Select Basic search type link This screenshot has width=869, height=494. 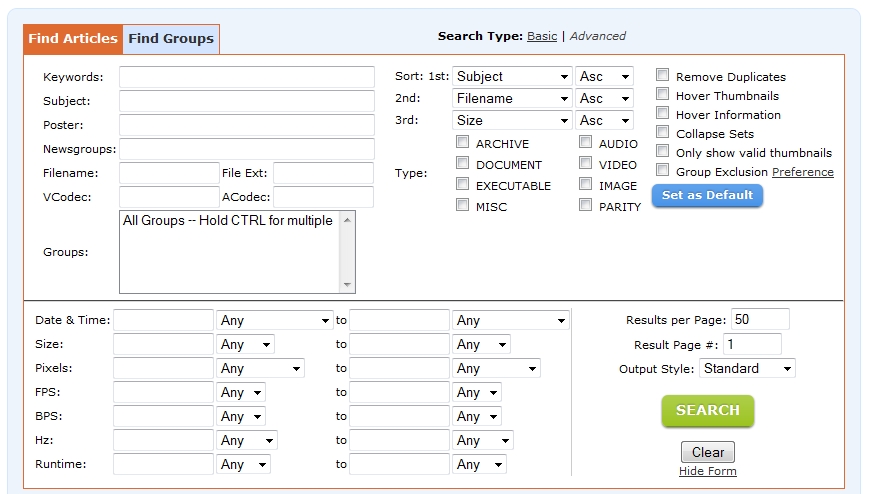[x=541, y=36]
